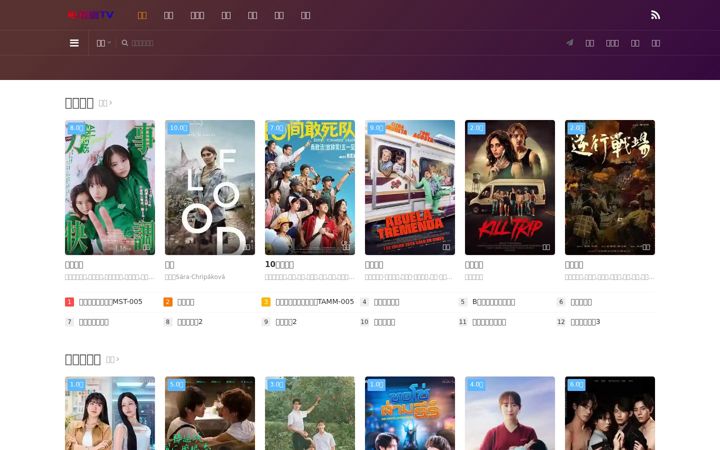This screenshot has width=720, height=450.
Task: Click the orange rank 2 badge
Action: (168, 302)
